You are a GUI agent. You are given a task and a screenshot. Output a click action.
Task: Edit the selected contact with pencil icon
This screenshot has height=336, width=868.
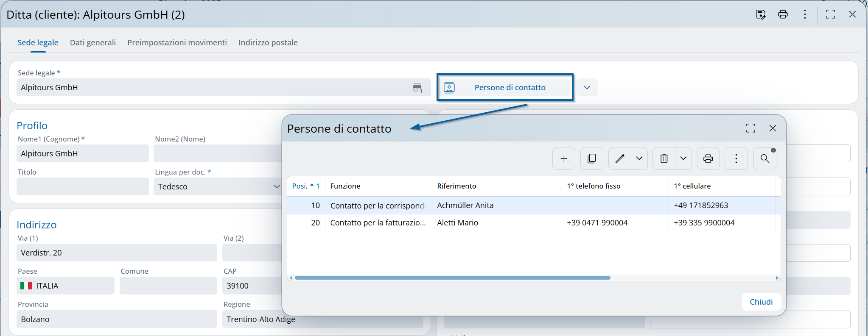click(620, 158)
